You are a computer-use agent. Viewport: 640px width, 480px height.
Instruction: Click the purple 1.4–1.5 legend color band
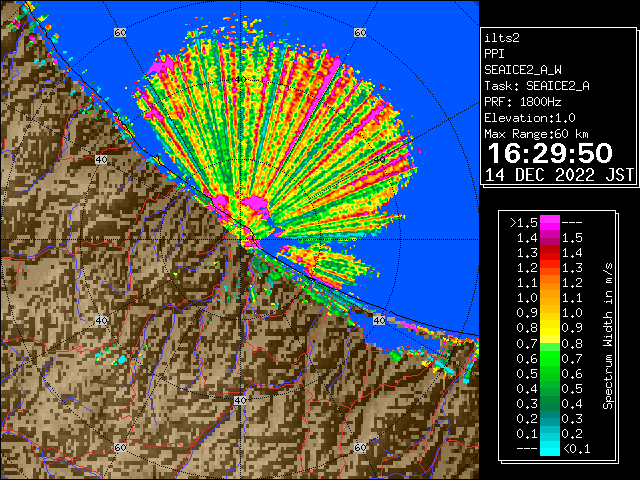[550, 238]
